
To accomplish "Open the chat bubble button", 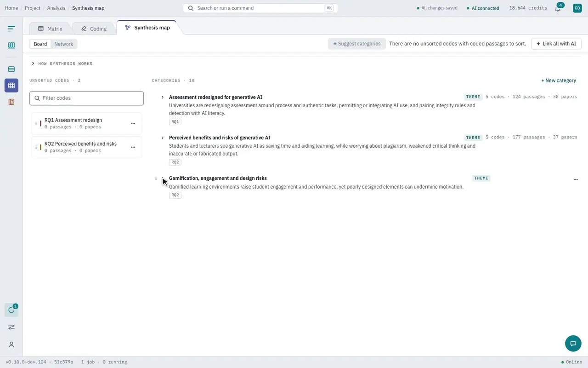I will (573, 344).
